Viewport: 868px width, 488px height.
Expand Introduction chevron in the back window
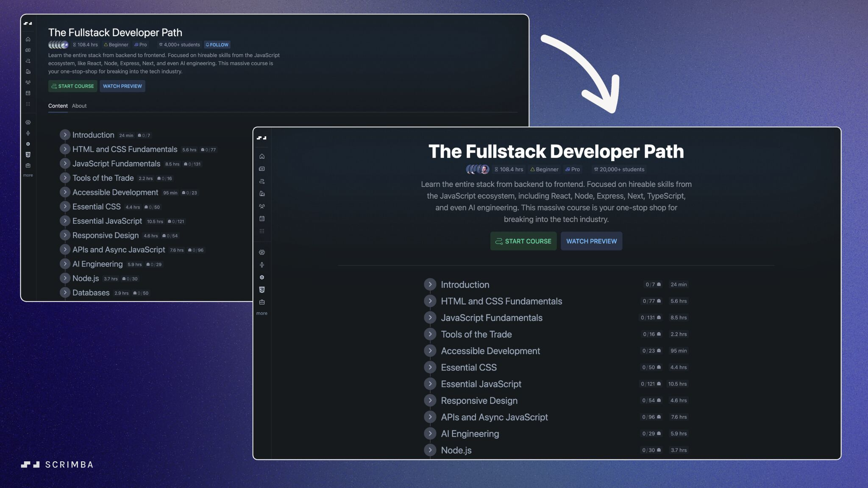pos(65,135)
